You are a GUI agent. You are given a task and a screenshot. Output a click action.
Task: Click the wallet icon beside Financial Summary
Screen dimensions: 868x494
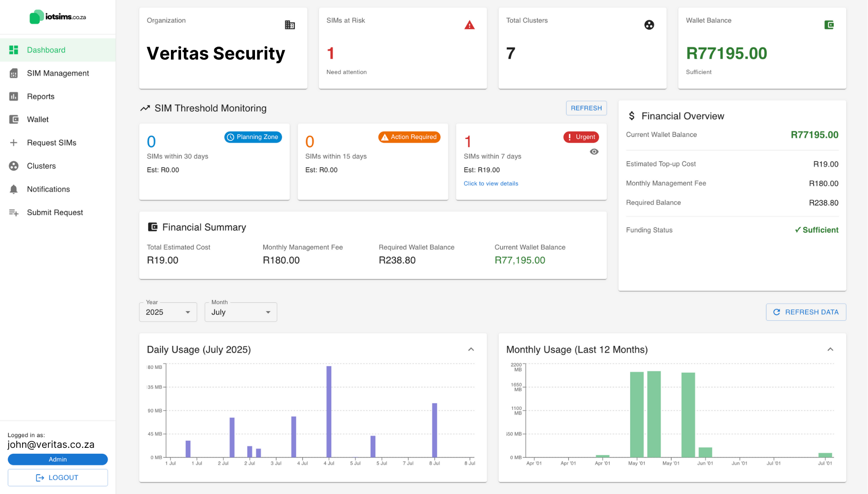152,227
